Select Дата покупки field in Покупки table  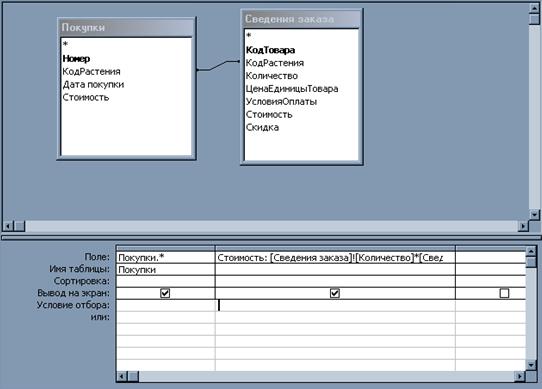(93, 84)
